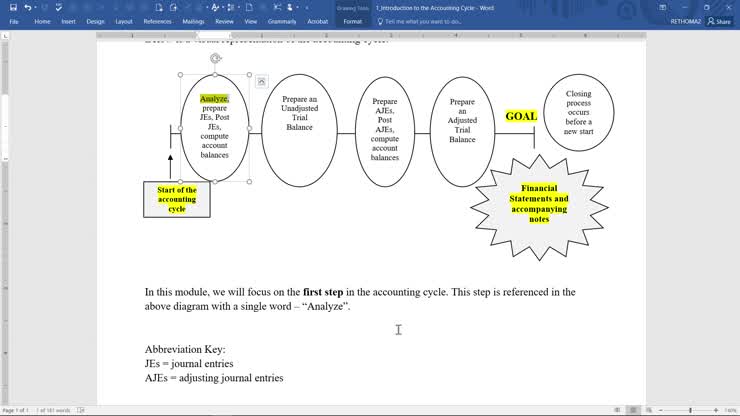The height and width of the screenshot is (416, 740).
Task: Open the Grammarly tab
Action: (282, 22)
